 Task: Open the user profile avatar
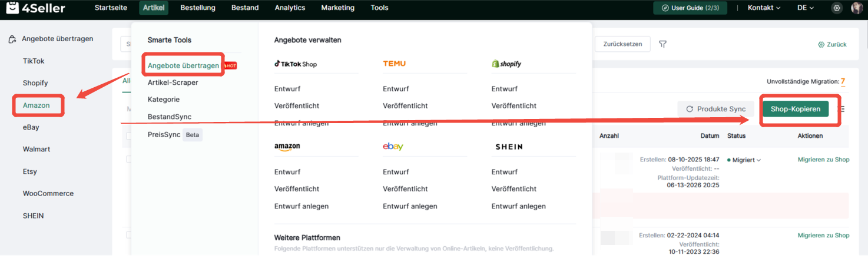[857, 8]
